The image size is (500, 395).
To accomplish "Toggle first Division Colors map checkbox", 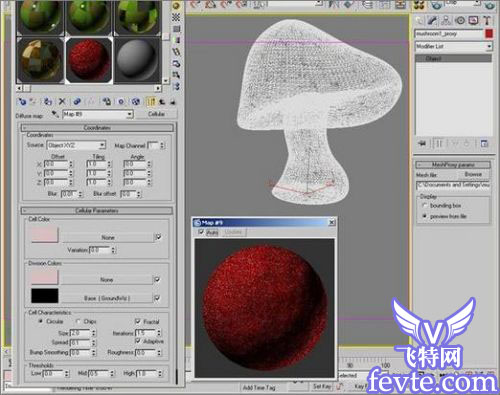I will (157, 279).
